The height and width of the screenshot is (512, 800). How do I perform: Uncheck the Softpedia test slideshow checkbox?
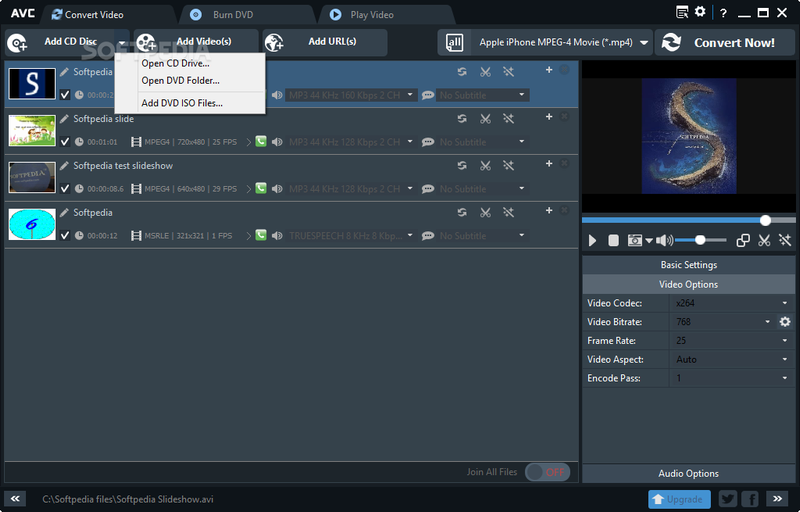click(x=65, y=189)
